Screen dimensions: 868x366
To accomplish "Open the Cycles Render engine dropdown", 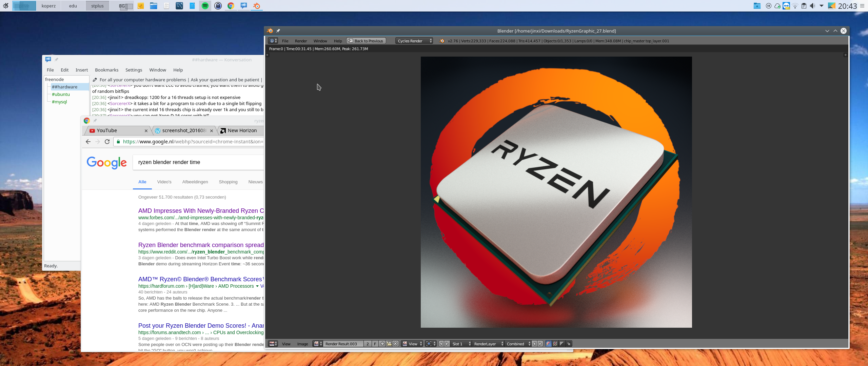I will (x=414, y=41).
